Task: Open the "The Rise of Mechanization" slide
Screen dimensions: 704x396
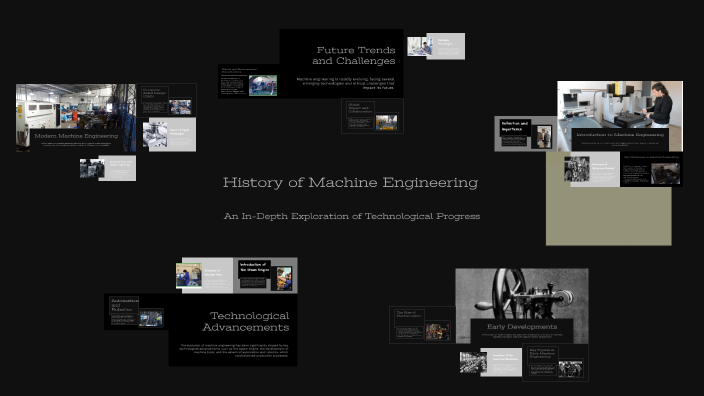Action: click(x=422, y=325)
